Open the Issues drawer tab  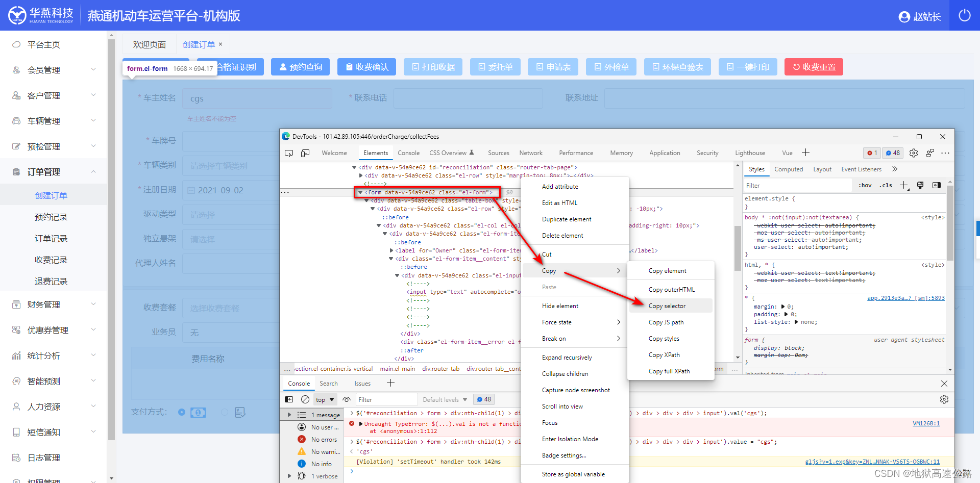point(362,384)
